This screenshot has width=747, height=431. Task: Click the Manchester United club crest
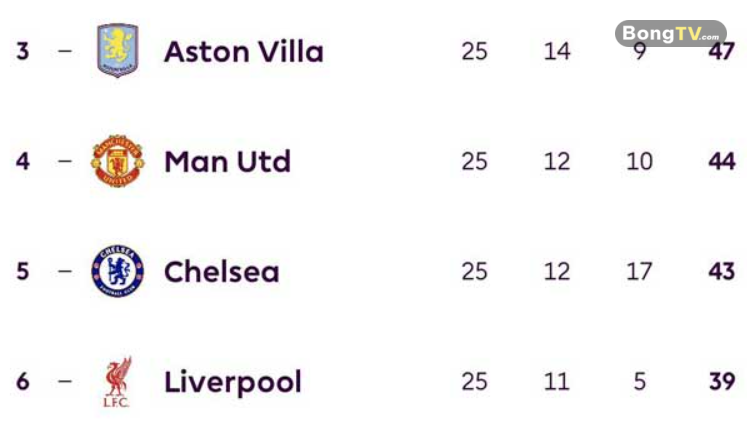pyautogui.click(x=118, y=161)
